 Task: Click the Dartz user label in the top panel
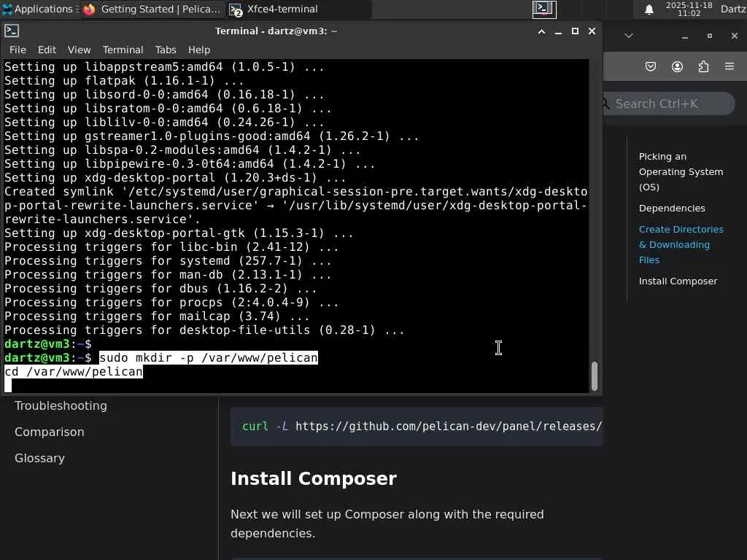click(x=733, y=9)
